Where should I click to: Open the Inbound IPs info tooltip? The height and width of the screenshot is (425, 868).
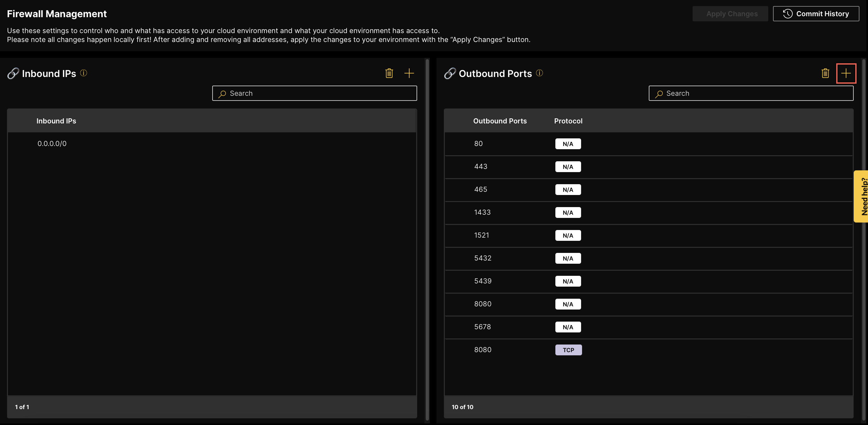tap(84, 73)
